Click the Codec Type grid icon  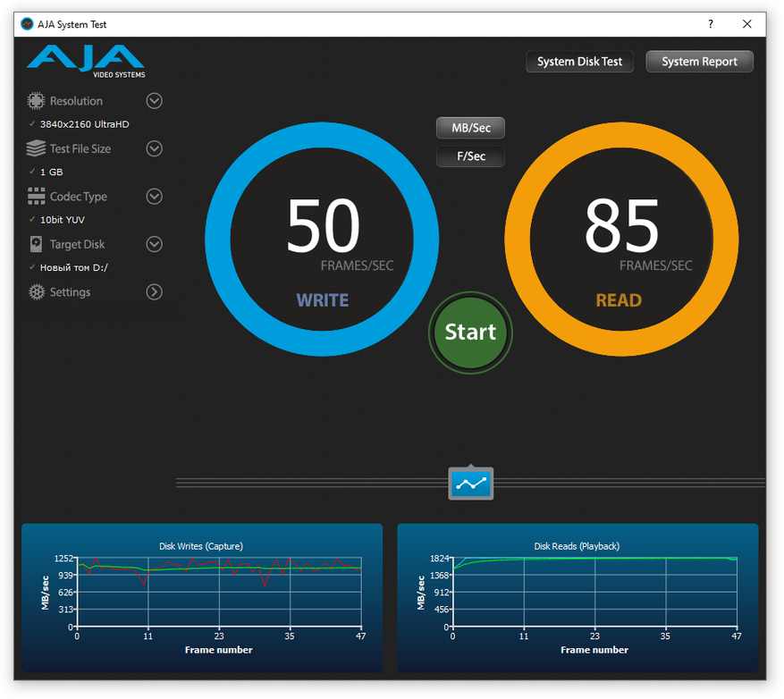(36, 197)
